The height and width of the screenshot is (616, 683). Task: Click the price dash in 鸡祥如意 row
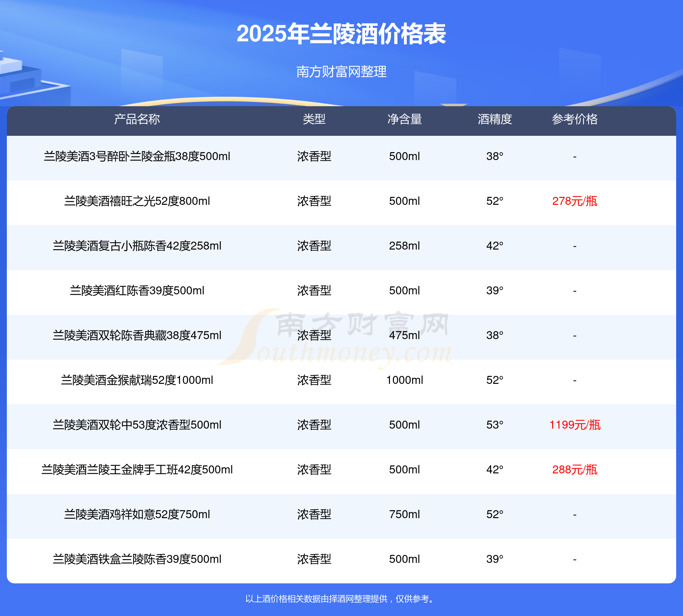click(575, 514)
